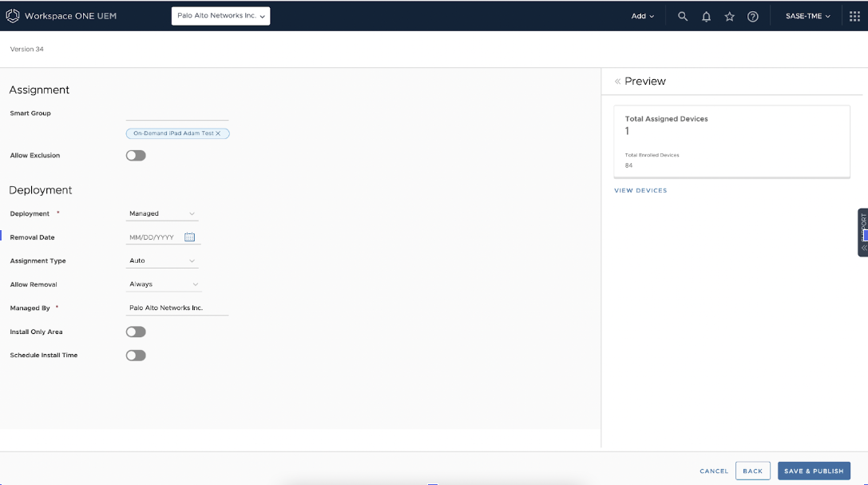Viewport: 868px width, 485px height.
Task: Click the VIEW DEVICES link
Action: (640, 190)
